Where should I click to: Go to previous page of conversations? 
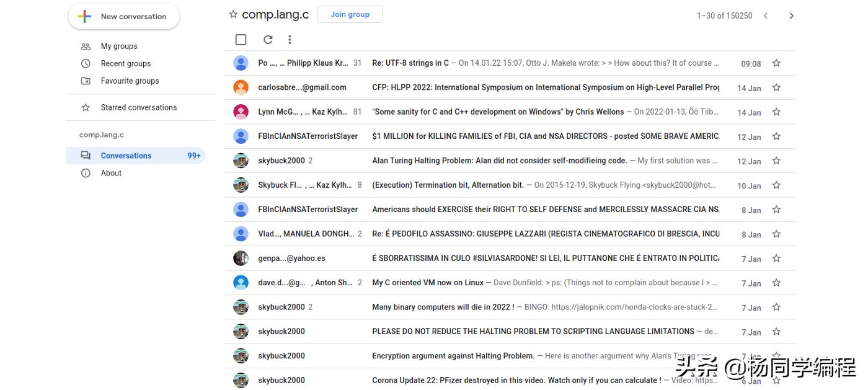tap(766, 16)
